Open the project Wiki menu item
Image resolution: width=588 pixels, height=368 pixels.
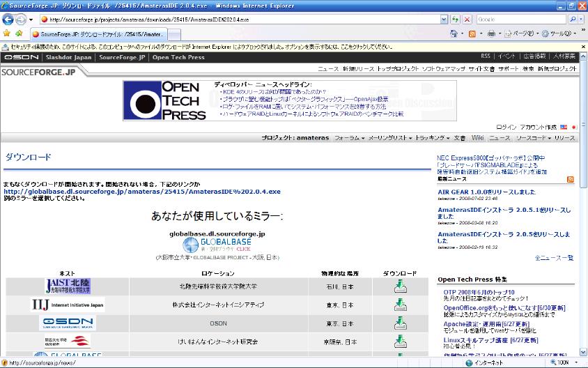pyautogui.click(x=477, y=138)
